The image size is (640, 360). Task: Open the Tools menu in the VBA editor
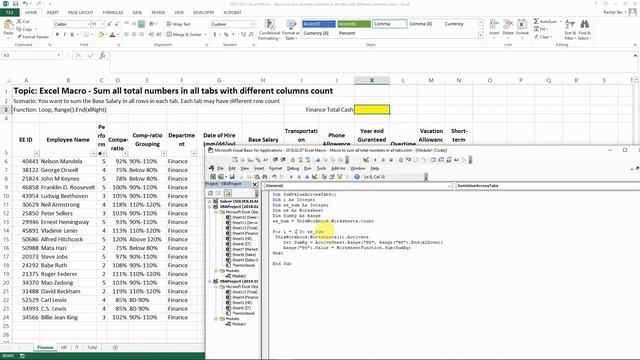pyautogui.click(x=322, y=168)
